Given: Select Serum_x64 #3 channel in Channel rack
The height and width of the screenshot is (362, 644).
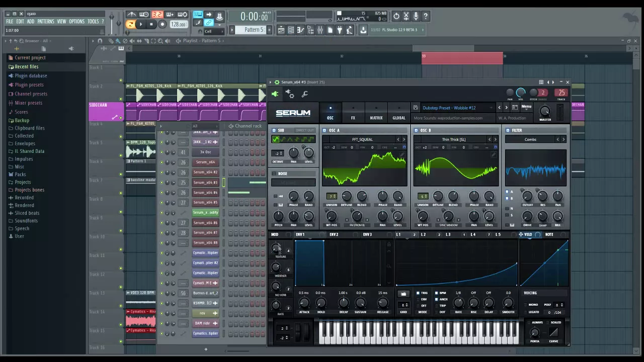Looking at the screenshot, I should pos(205,183).
